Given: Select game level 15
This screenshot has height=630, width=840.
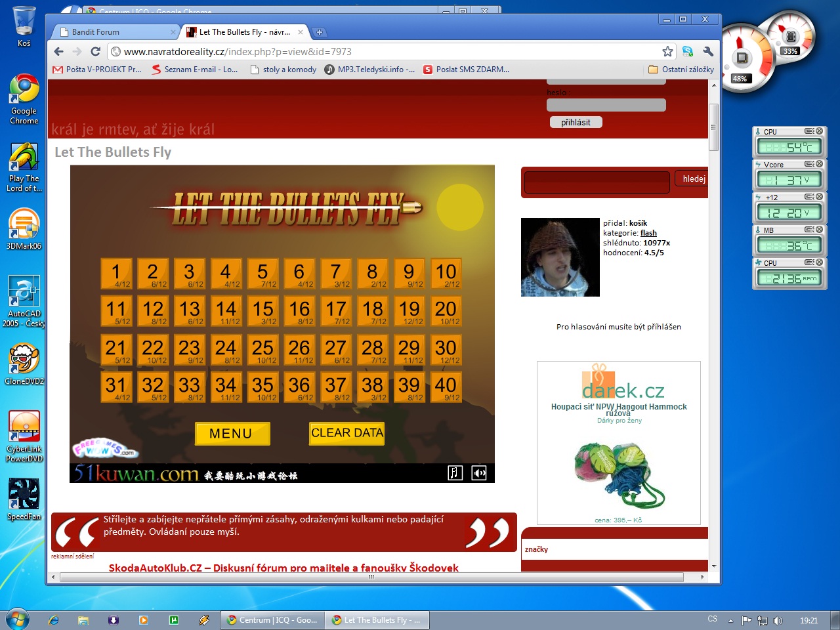Looking at the screenshot, I should [x=262, y=311].
